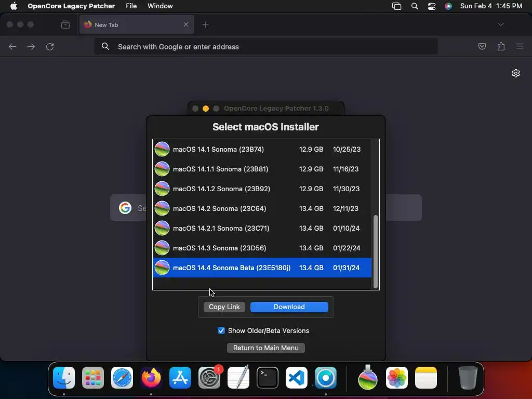532x399 pixels.
Task: Open Stage Manager icon in menu bar
Action: [396, 6]
